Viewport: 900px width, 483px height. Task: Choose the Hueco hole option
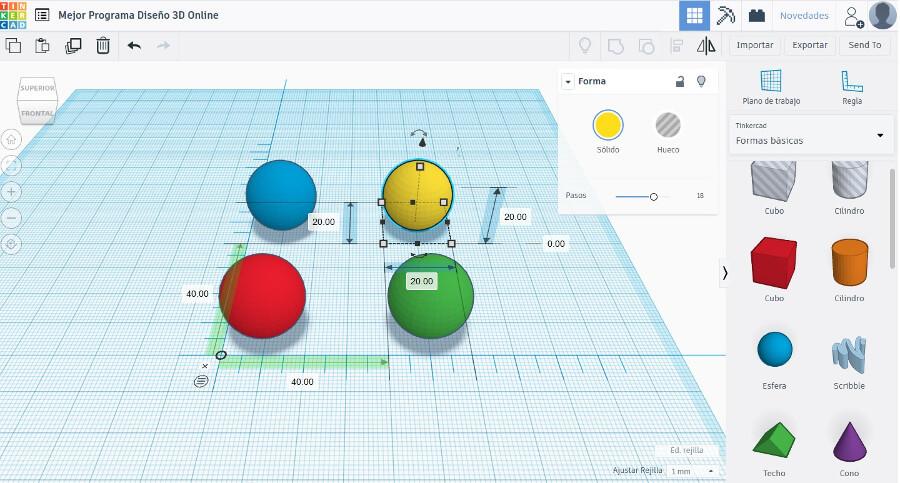[x=668, y=125]
